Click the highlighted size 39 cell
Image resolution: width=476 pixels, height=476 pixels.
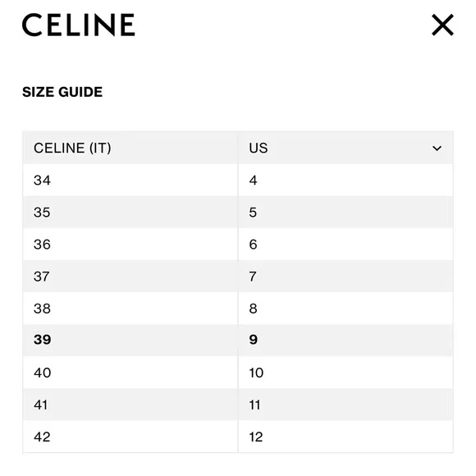point(130,341)
